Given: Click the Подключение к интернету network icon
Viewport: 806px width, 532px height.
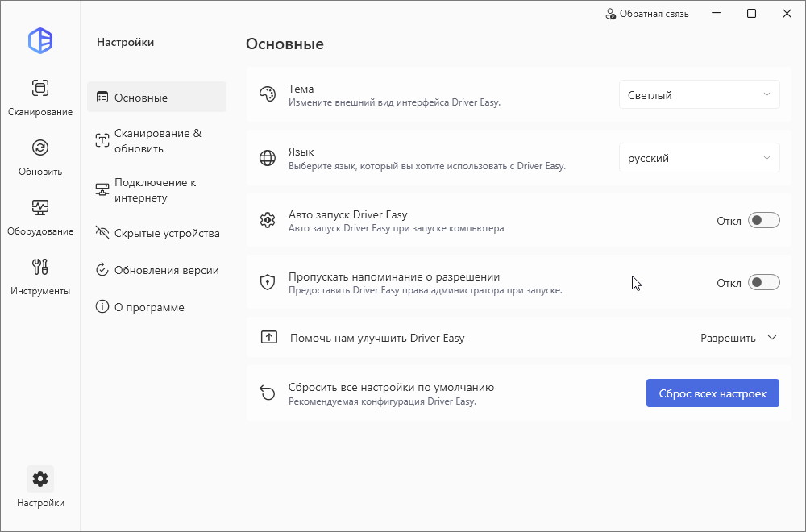Looking at the screenshot, I should tap(102, 189).
